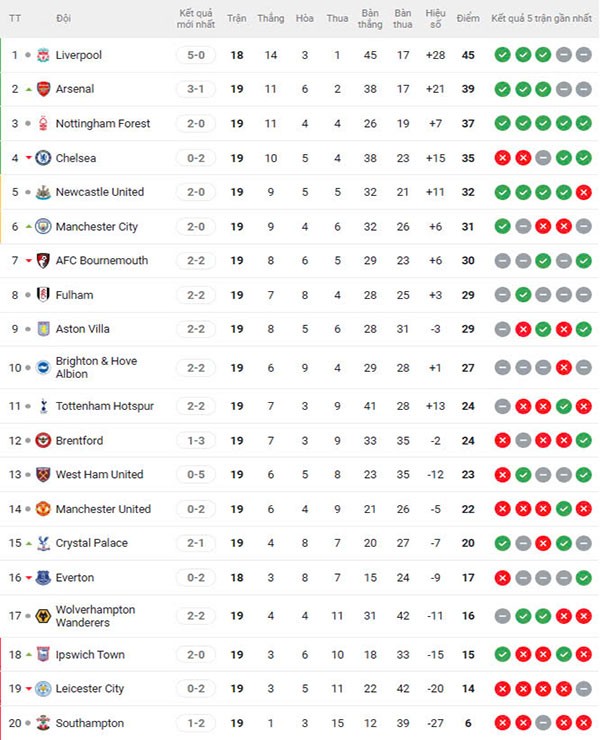Click the Leicester City fox crest
Viewport: 600px width, 740px height.
point(43,689)
